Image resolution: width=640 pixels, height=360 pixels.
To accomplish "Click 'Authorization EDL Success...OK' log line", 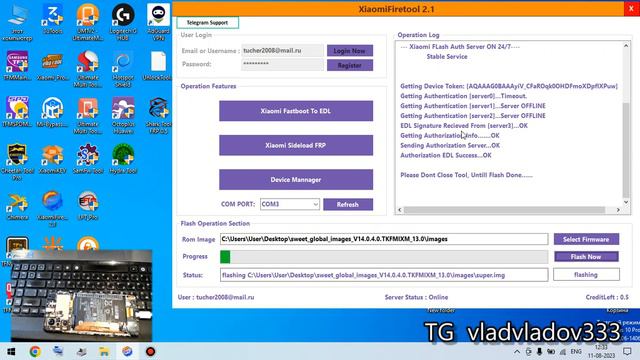I will (446, 156).
